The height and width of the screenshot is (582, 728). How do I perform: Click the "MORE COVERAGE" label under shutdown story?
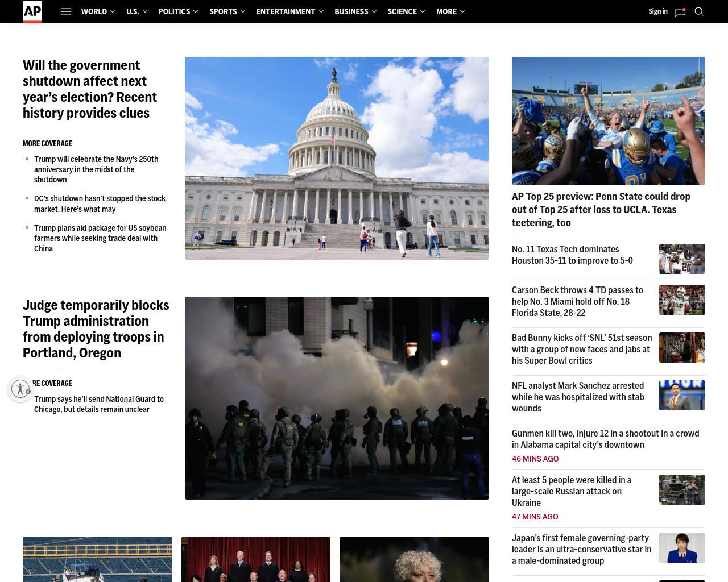click(x=48, y=143)
